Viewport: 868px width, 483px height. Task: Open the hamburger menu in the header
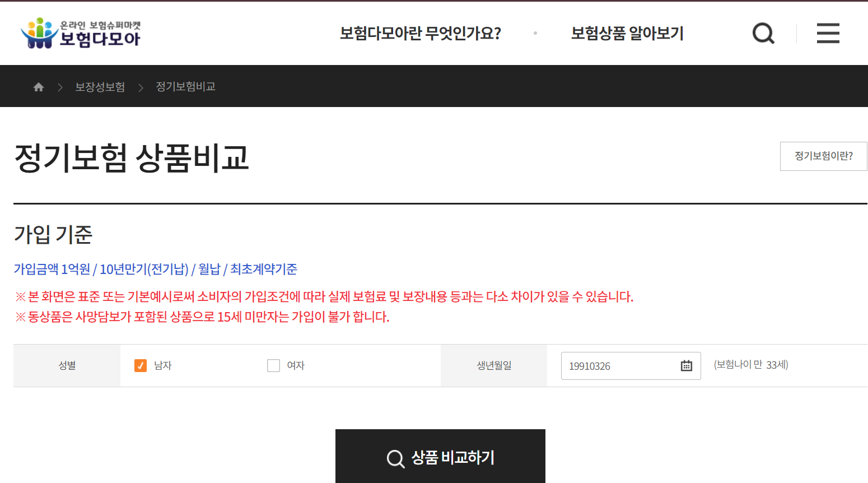[828, 33]
